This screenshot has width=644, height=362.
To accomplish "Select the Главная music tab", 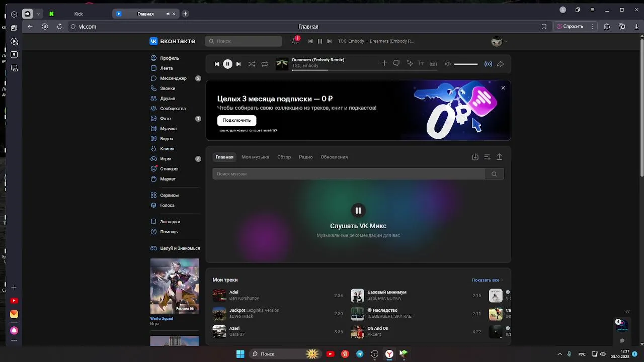I will [x=224, y=157].
